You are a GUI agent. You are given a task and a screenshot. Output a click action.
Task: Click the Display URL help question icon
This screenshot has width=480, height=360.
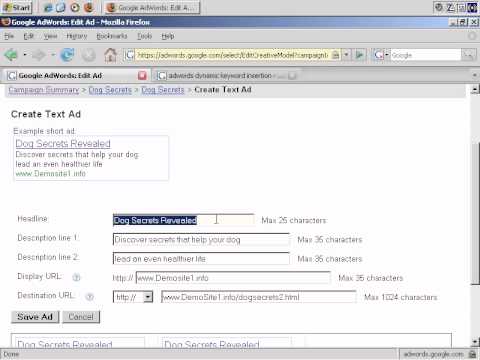76,277
